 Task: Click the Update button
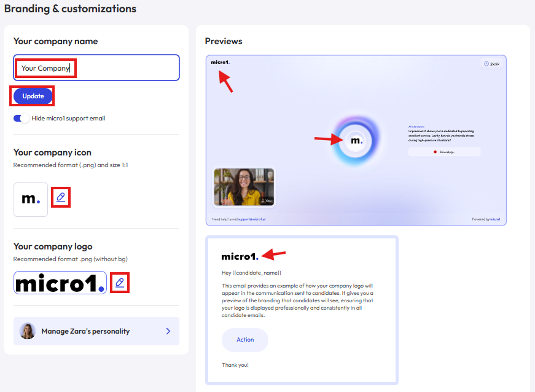(x=32, y=96)
